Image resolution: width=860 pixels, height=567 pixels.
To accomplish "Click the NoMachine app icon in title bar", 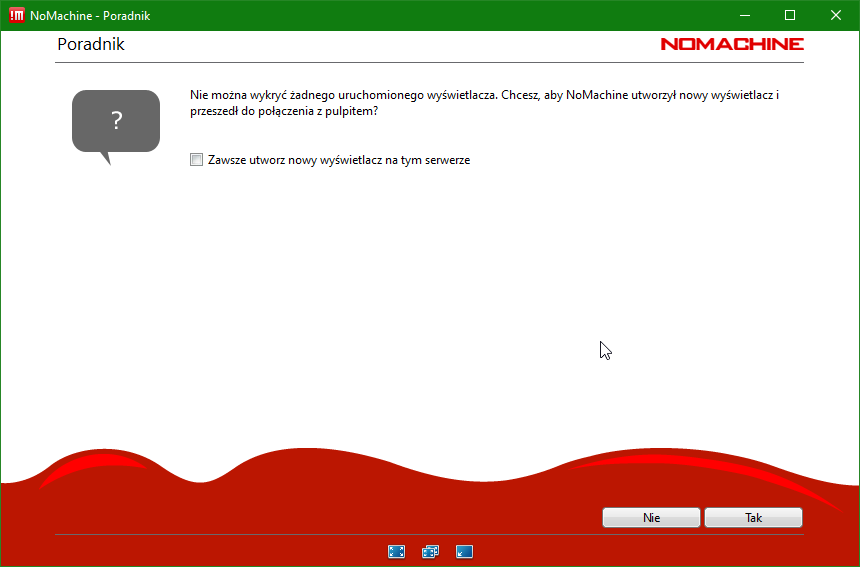I will click(x=17, y=15).
